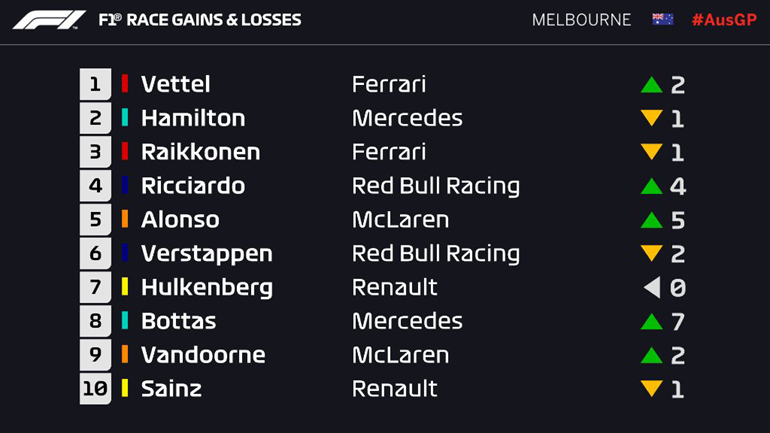Click the green up arrow beside Vettel

pos(652,85)
